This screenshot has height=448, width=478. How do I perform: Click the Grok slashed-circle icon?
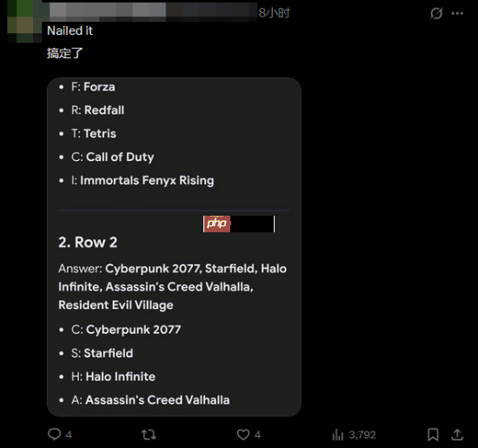click(436, 13)
